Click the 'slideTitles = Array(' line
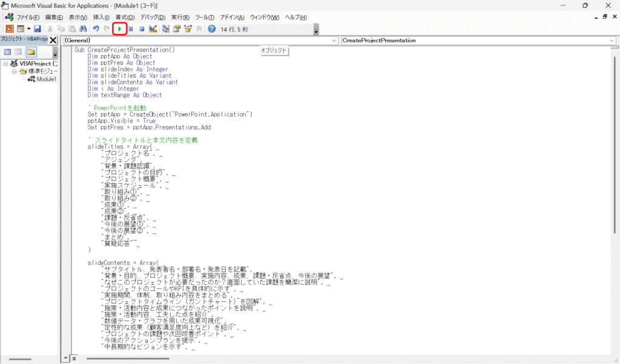This screenshot has width=620, height=364. [x=124, y=146]
